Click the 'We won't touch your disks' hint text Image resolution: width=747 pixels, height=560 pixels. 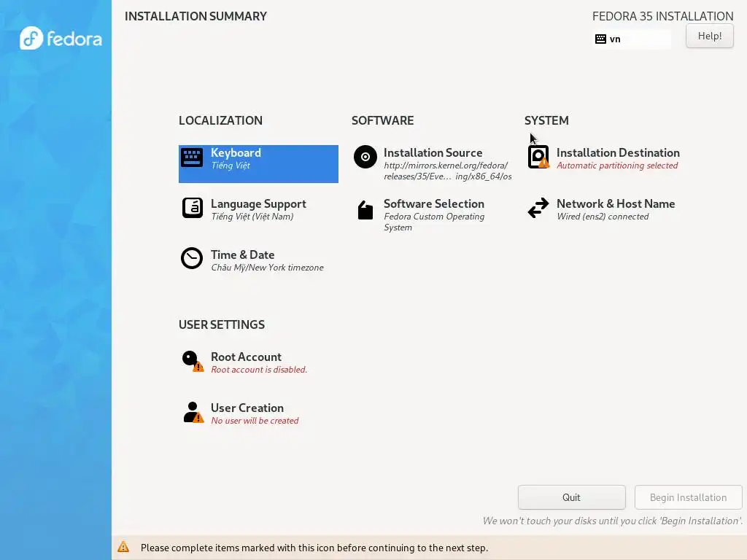tap(613, 521)
